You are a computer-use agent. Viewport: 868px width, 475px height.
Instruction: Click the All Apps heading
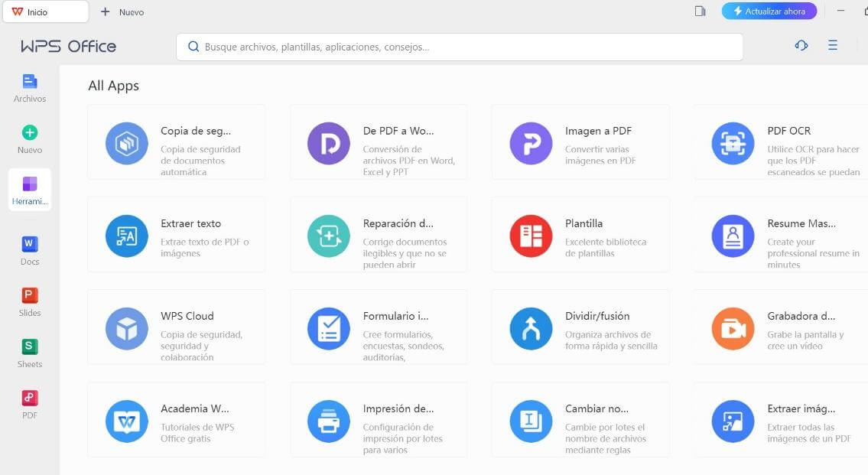pyautogui.click(x=113, y=86)
